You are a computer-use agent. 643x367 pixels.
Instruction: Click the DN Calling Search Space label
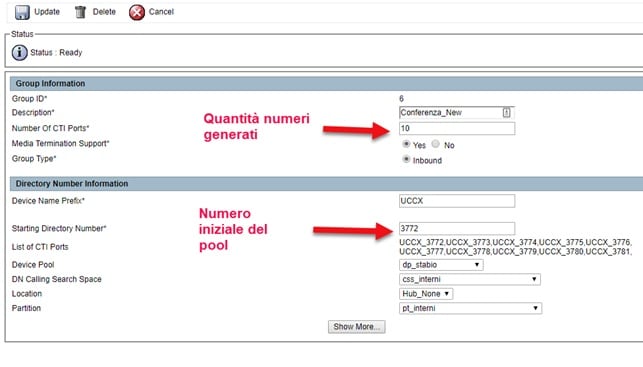pos(57,279)
